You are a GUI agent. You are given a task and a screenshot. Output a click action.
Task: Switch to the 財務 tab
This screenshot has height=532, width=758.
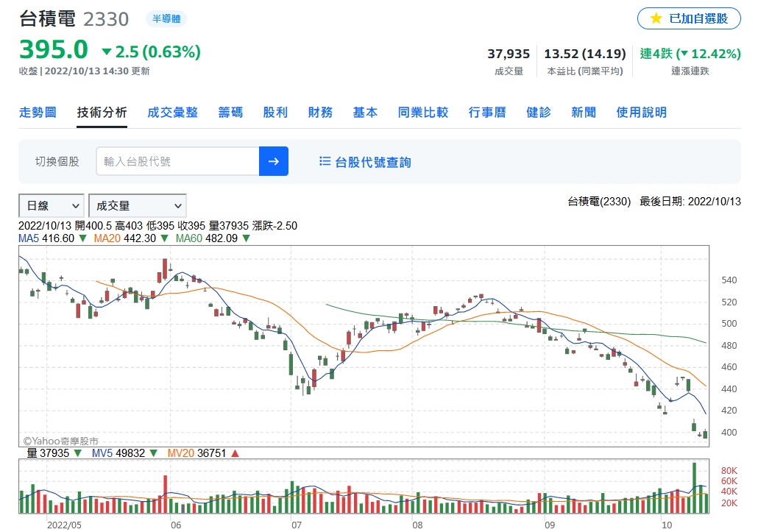coord(321,113)
